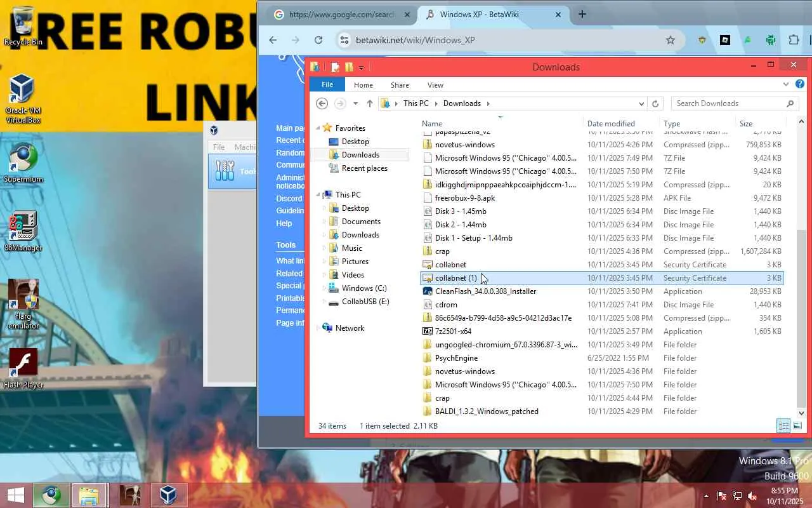Open the Recent locations dropdown arrow
Screen dimensions: 812x508
tap(355, 104)
